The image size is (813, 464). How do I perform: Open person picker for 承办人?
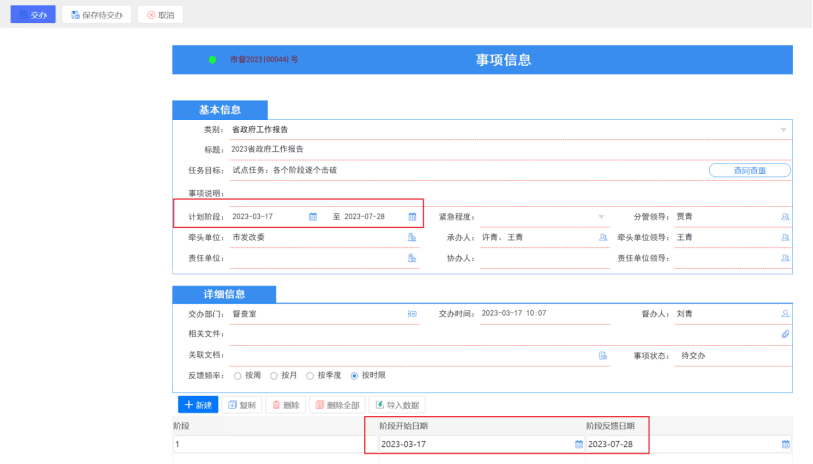602,237
